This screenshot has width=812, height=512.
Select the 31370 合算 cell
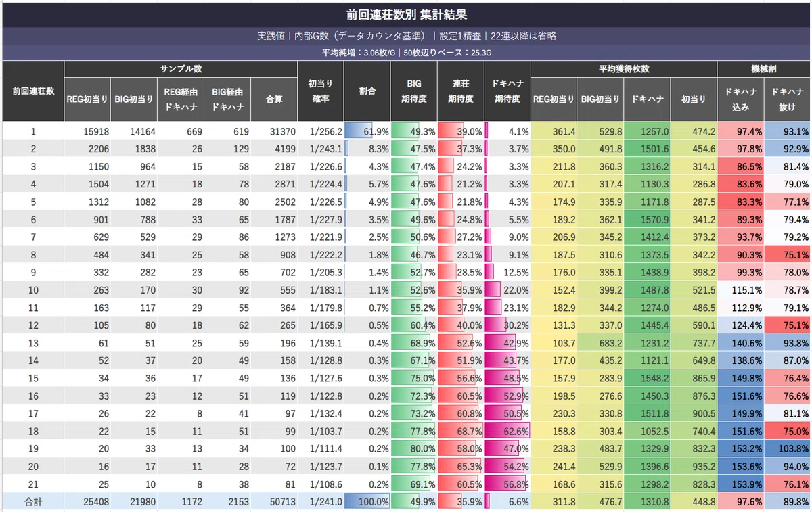[x=274, y=131]
